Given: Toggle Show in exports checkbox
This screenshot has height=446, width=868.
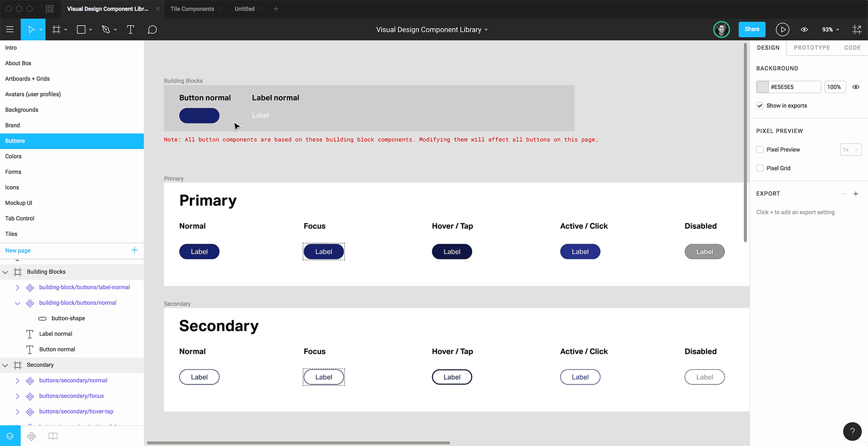Looking at the screenshot, I should pos(760,106).
